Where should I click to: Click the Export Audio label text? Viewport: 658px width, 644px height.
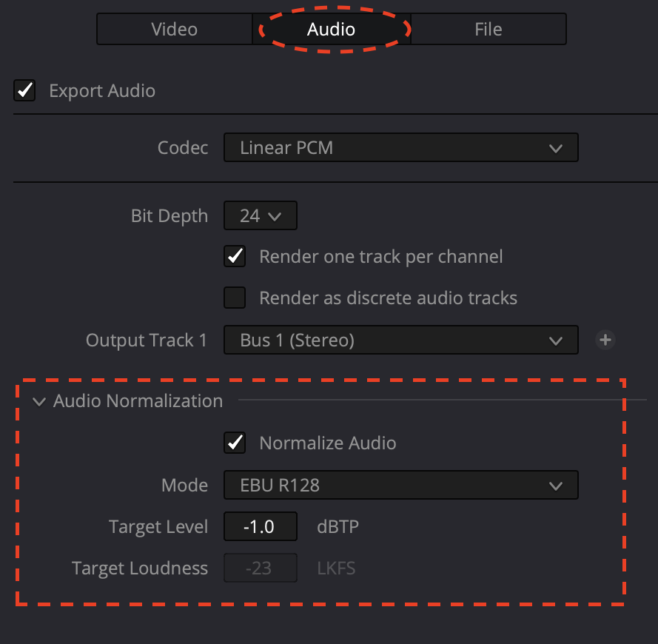[102, 91]
